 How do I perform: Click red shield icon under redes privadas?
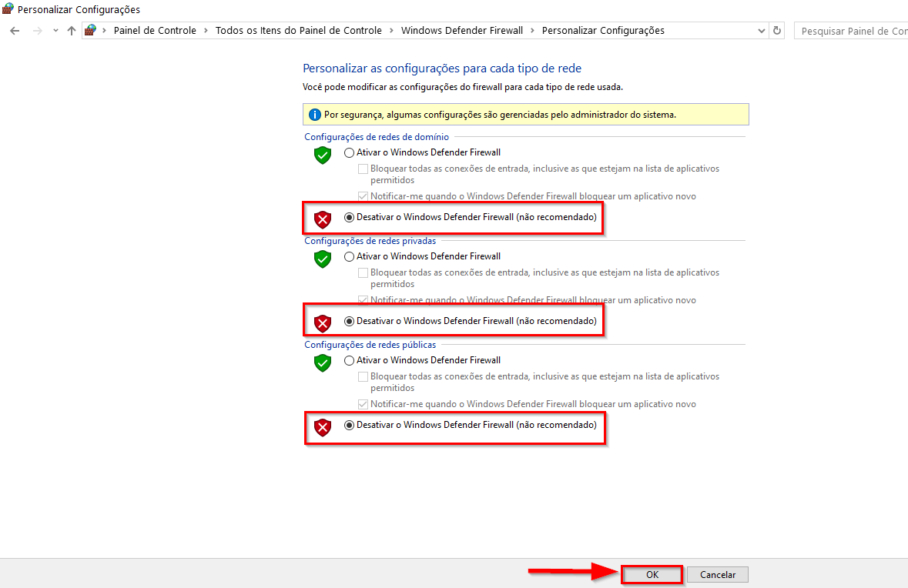[x=323, y=323]
